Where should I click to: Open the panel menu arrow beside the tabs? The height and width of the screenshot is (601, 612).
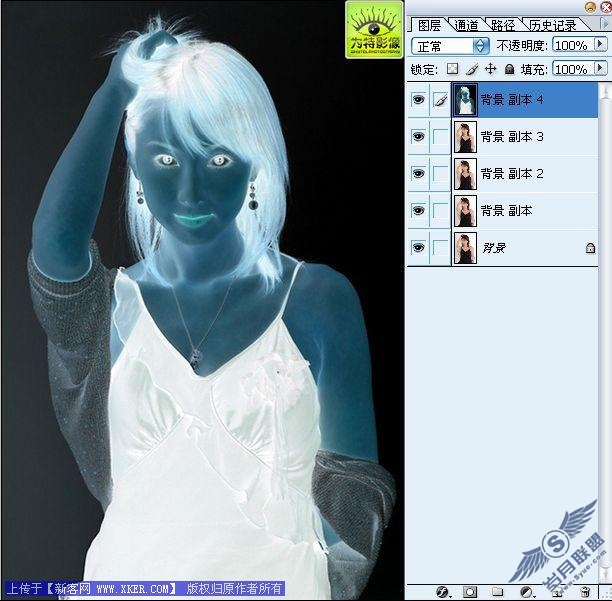pyautogui.click(x=604, y=24)
